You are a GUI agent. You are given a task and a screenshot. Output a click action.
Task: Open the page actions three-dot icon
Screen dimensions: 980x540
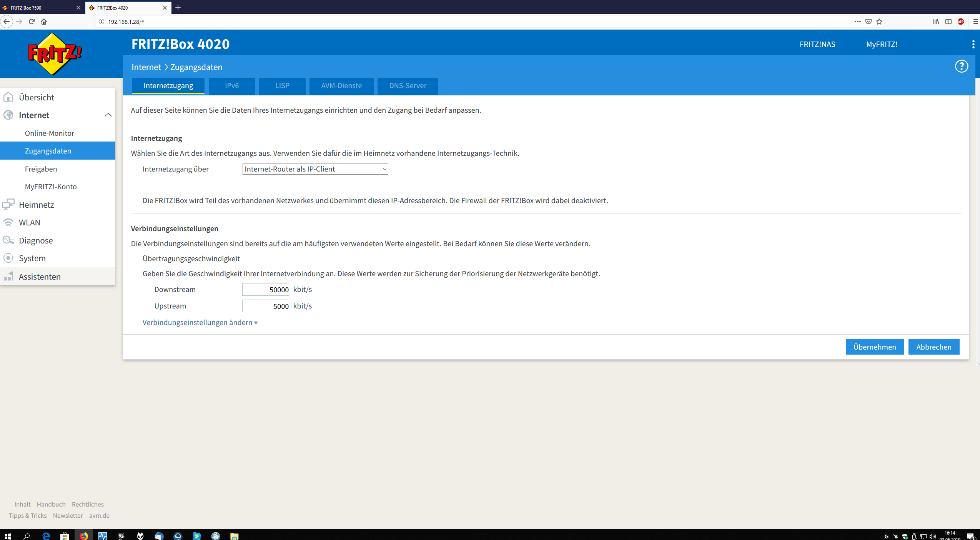pos(857,22)
